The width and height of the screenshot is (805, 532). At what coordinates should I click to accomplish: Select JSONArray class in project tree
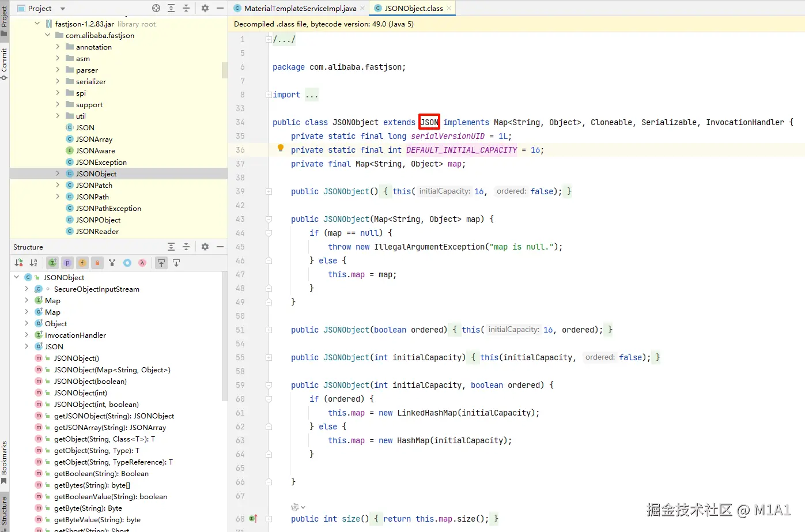tap(94, 139)
